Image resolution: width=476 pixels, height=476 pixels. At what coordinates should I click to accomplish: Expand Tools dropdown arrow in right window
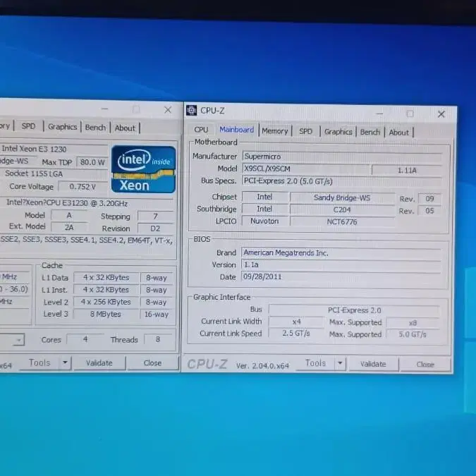(x=341, y=363)
